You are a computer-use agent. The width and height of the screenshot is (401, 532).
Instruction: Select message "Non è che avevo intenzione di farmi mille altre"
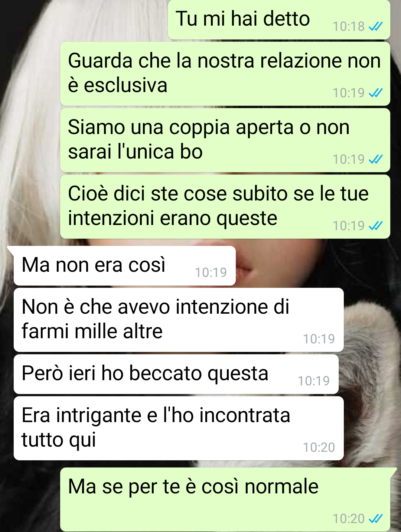[179, 320]
